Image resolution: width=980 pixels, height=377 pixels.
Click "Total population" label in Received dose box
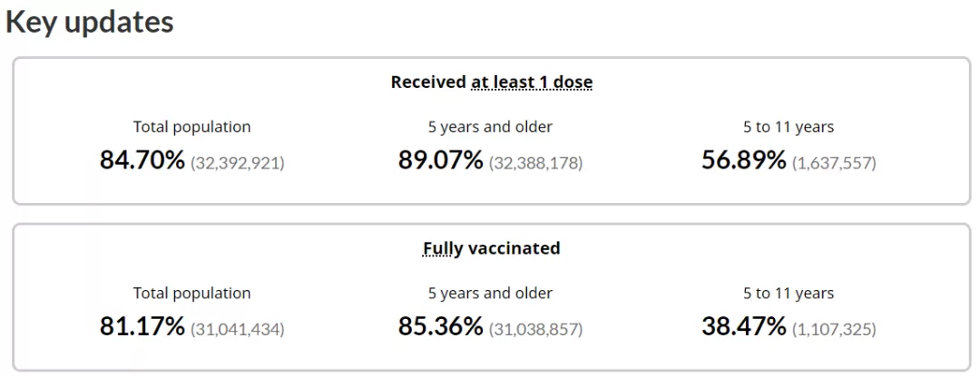(x=191, y=128)
